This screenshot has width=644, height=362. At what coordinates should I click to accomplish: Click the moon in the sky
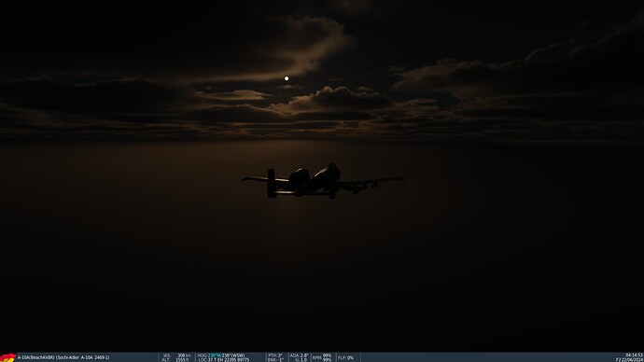tap(287, 78)
